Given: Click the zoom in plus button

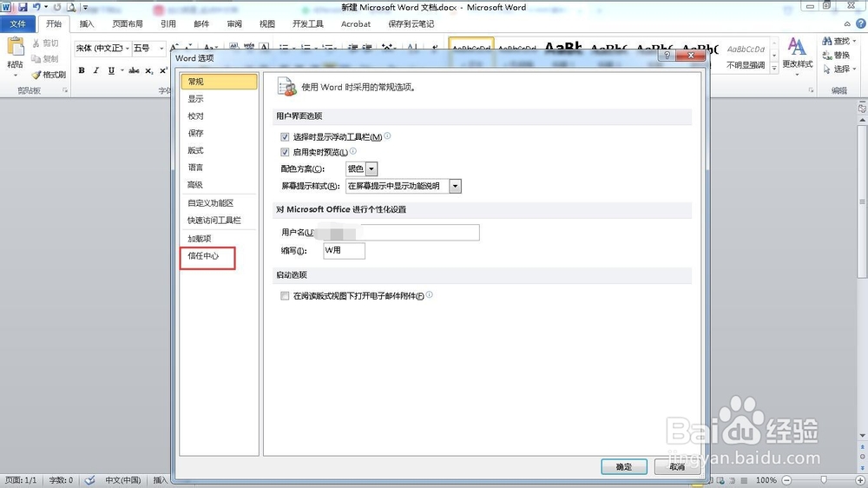Looking at the screenshot, I should click(860, 480).
